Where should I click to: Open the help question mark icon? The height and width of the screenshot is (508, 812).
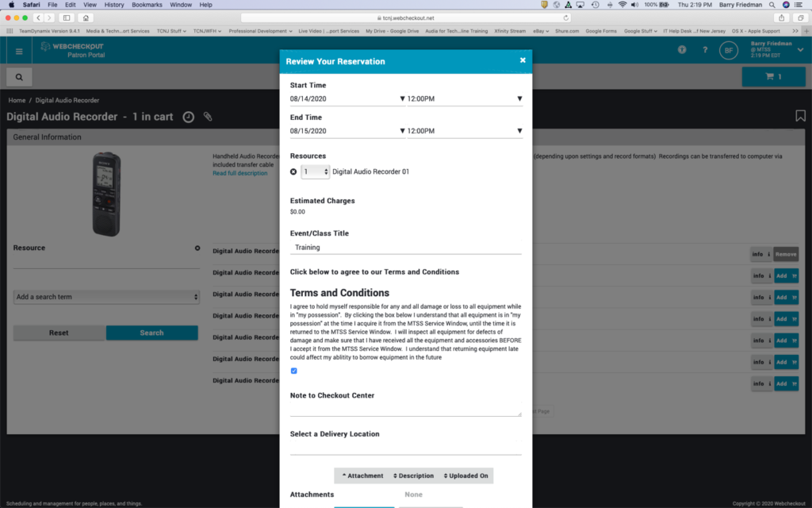click(x=705, y=50)
